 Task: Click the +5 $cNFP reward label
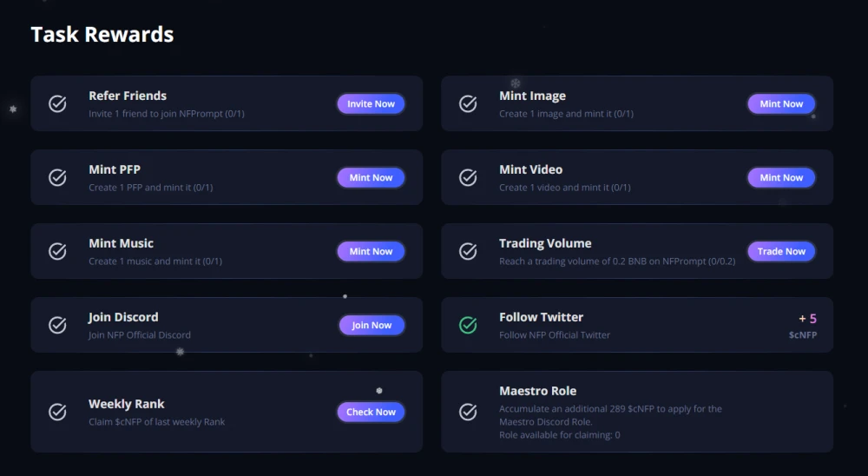click(803, 326)
